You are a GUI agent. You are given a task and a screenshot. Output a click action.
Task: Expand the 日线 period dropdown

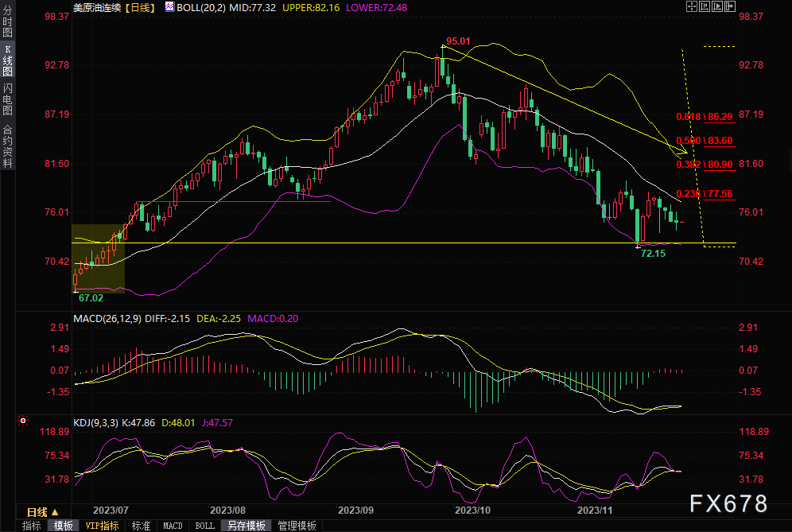[44, 512]
